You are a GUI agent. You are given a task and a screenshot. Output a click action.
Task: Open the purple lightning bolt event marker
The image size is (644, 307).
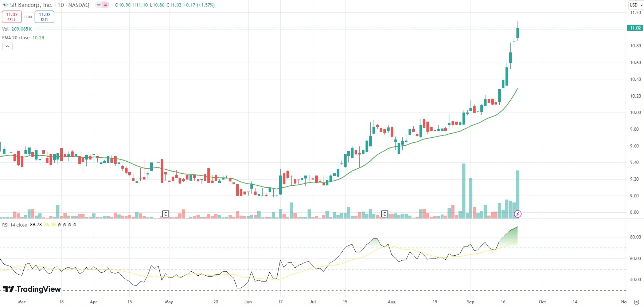pos(518,214)
